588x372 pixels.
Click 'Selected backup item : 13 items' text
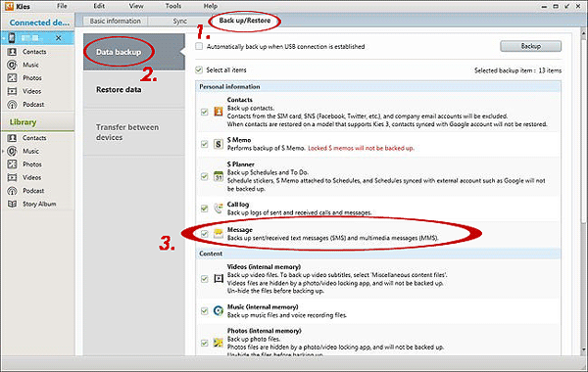(x=517, y=70)
